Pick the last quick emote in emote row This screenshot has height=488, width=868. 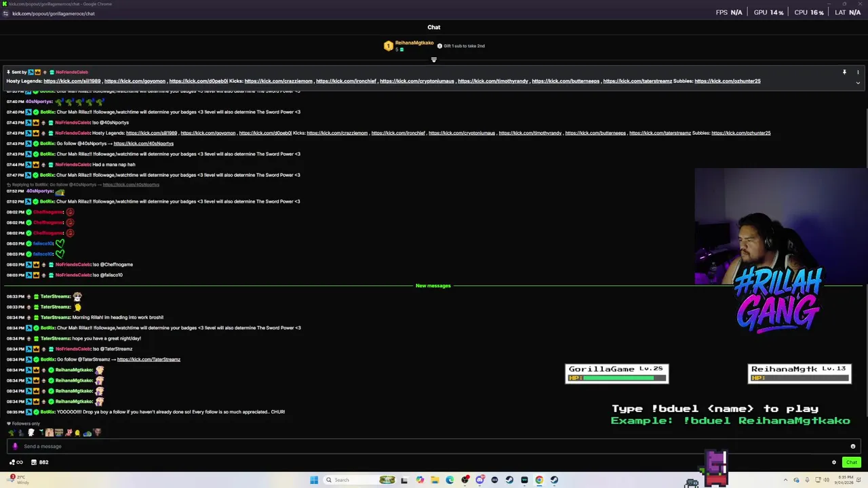97,432
